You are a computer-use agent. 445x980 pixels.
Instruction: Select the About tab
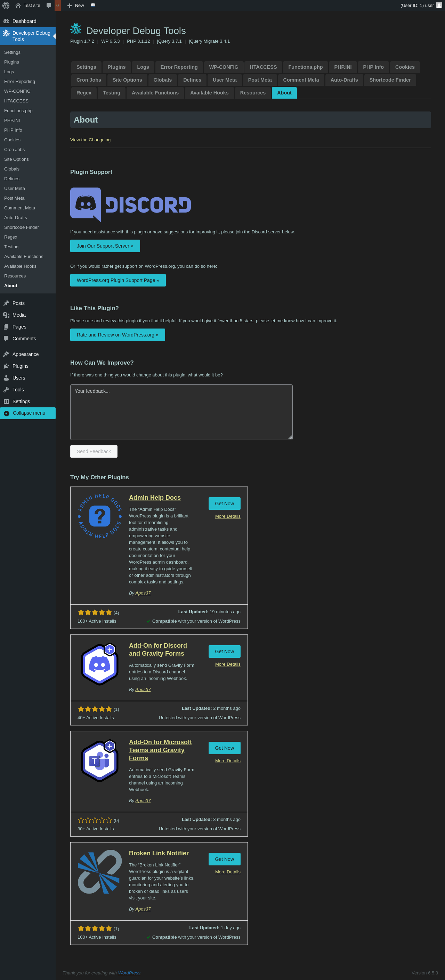pyautogui.click(x=284, y=93)
